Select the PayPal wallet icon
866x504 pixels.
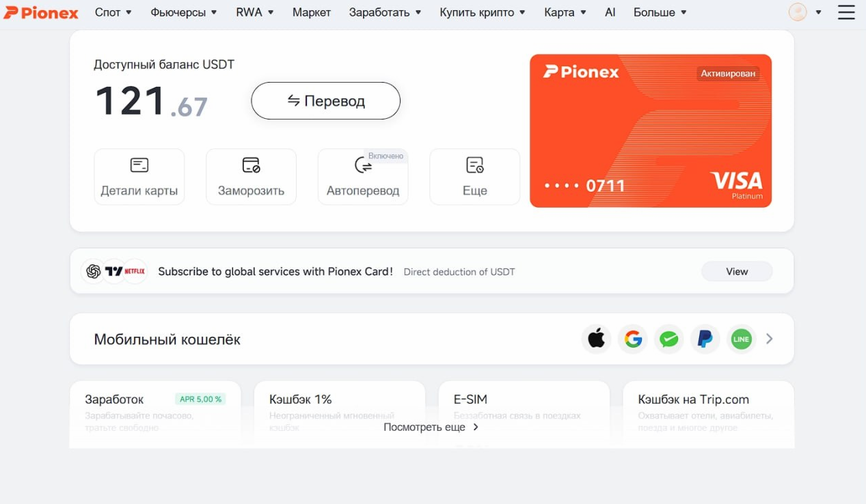click(705, 339)
